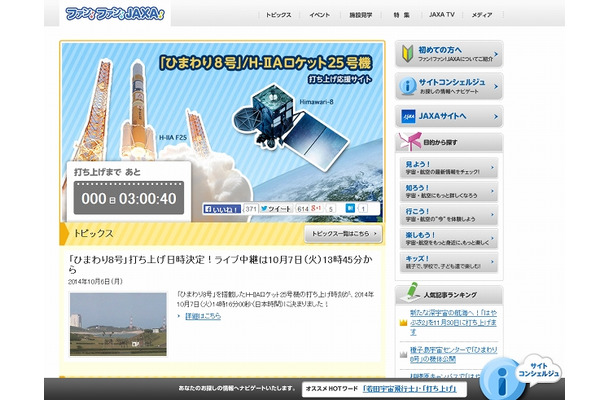Click the floating サイトコンシェルジュ info bubble
The width and height of the screenshot is (610, 400).
coord(521,377)
